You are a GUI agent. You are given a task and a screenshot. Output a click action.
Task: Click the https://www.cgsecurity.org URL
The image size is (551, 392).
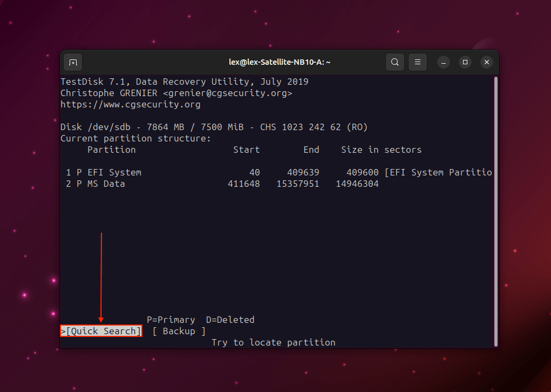(131, 104)
